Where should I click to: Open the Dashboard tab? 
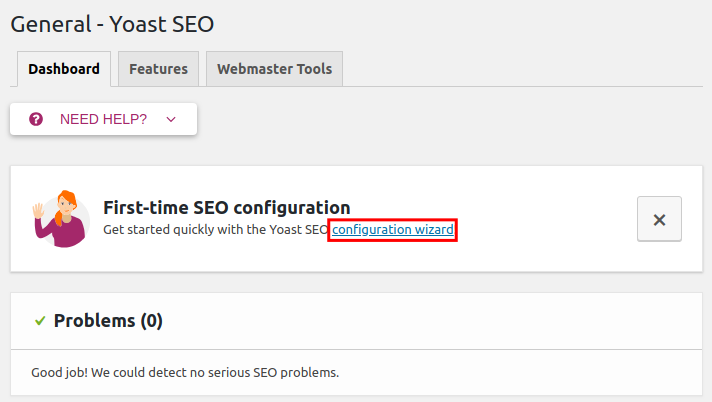64,69
